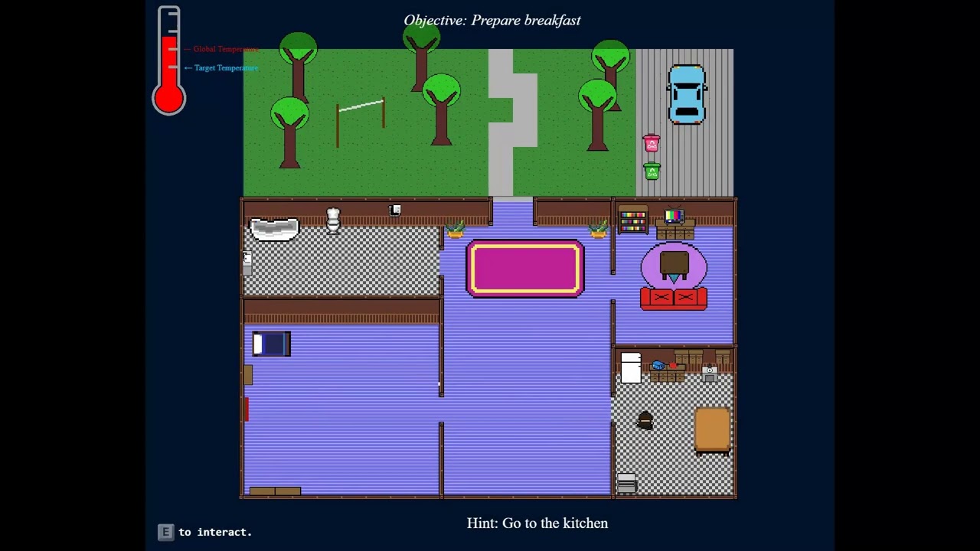
Task: Click the toilet in the bathroom
Action: [x=333, y=220]
